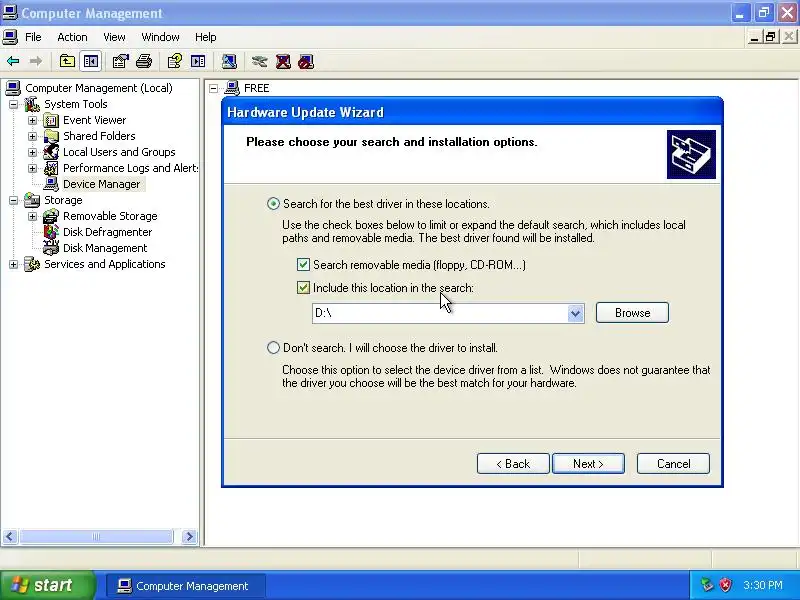Click the Back button in wizard
Screen dimensions: 800x600
pos(513,464)
